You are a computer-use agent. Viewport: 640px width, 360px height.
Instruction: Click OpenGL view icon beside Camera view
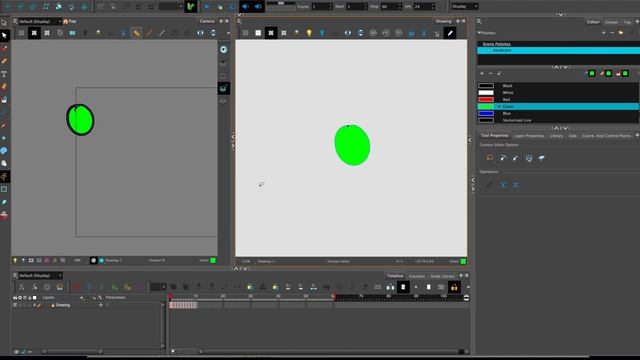point(223,89)
